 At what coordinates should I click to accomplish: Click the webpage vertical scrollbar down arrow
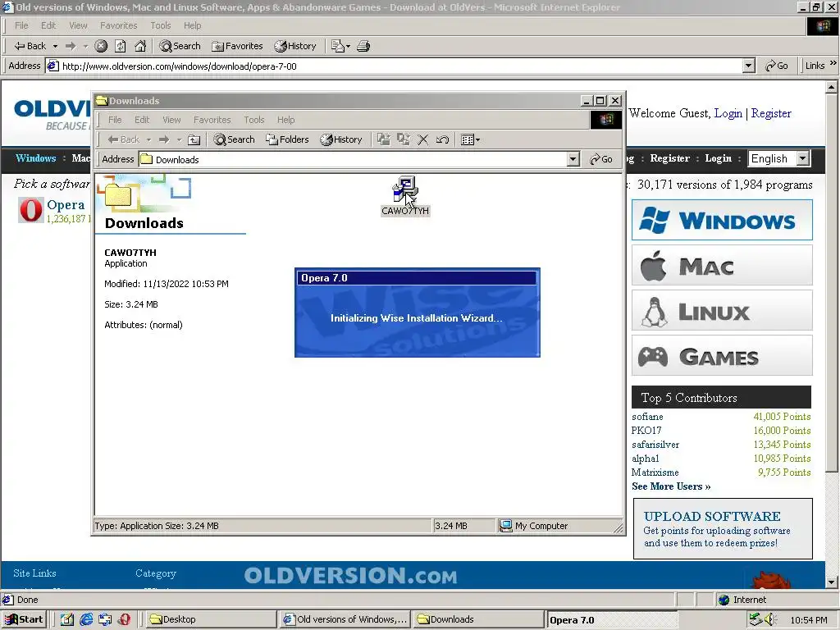pyautogui.click(x=832, y=582)
